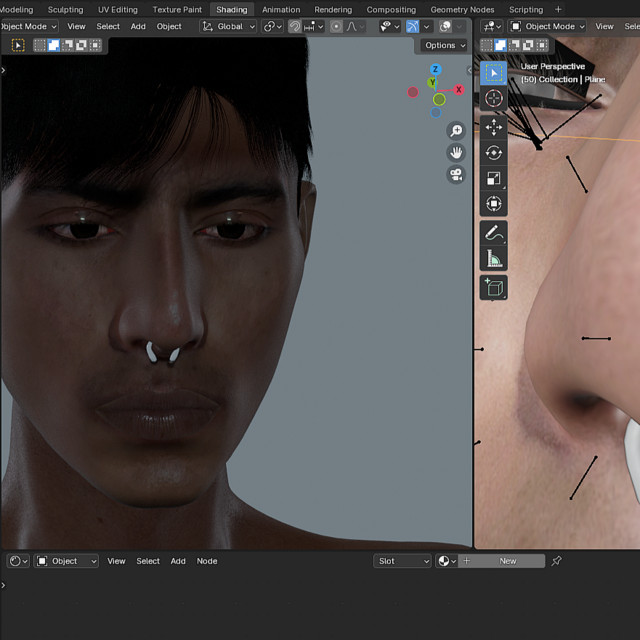The width and height of the screenshot is (640, 640).
Task: Select the Annotate pencil tool
Action: [x=494, y=232]
